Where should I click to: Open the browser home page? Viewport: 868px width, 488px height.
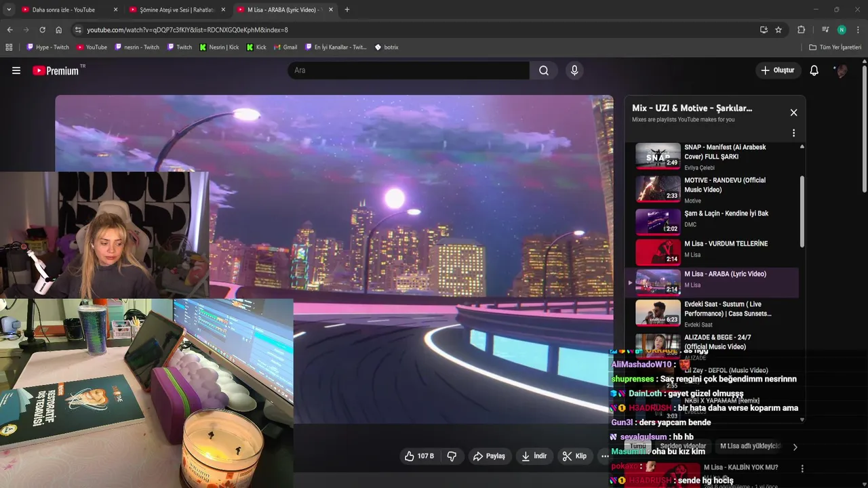(x=59, y=30)
